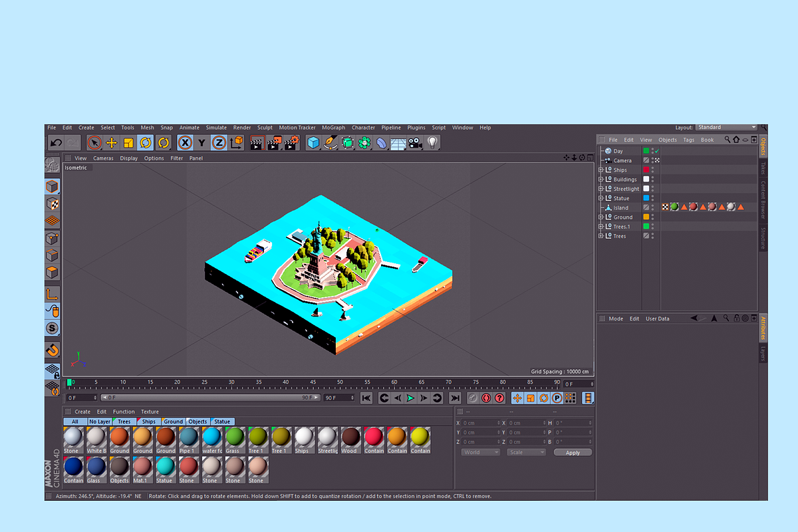The width and height of the screenshot is (798, 532).
Task: Open the Layout Standard dropdown
Action: click(x=726, y=128)
